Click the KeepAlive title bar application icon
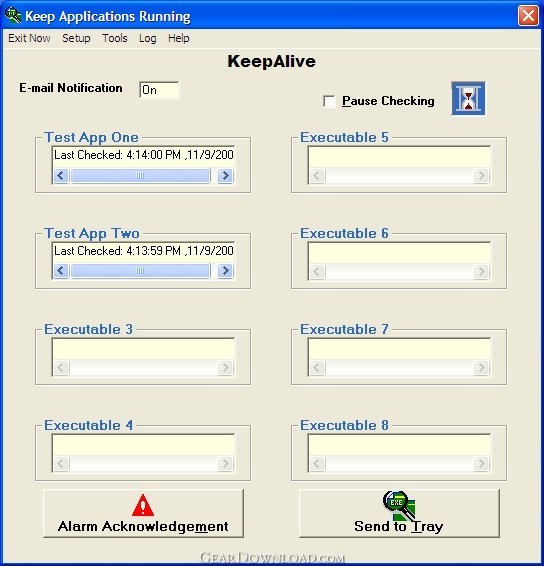 [13, 16]
